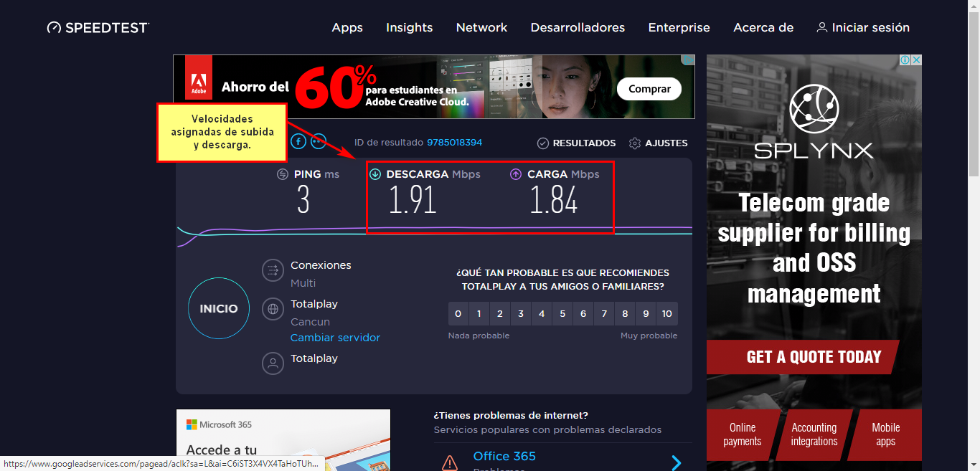Click the checkmark icon beside RESULTADOS
This screenshot has height=471, width=980.
tap(543, 143)
